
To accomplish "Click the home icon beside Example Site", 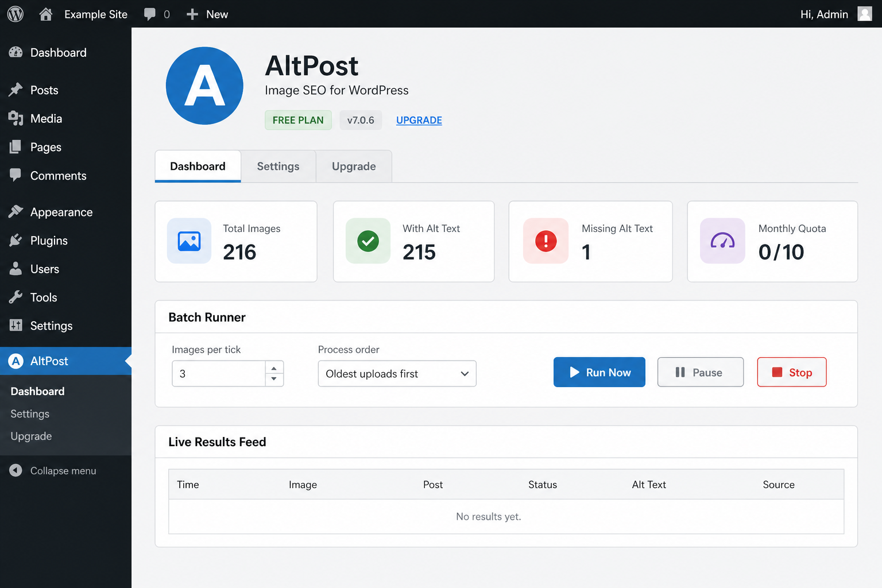I will click(46, 14).
